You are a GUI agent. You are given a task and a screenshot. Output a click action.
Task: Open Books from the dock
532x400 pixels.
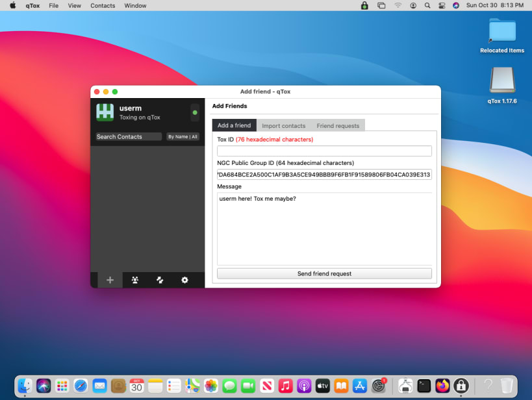point(341,386)
